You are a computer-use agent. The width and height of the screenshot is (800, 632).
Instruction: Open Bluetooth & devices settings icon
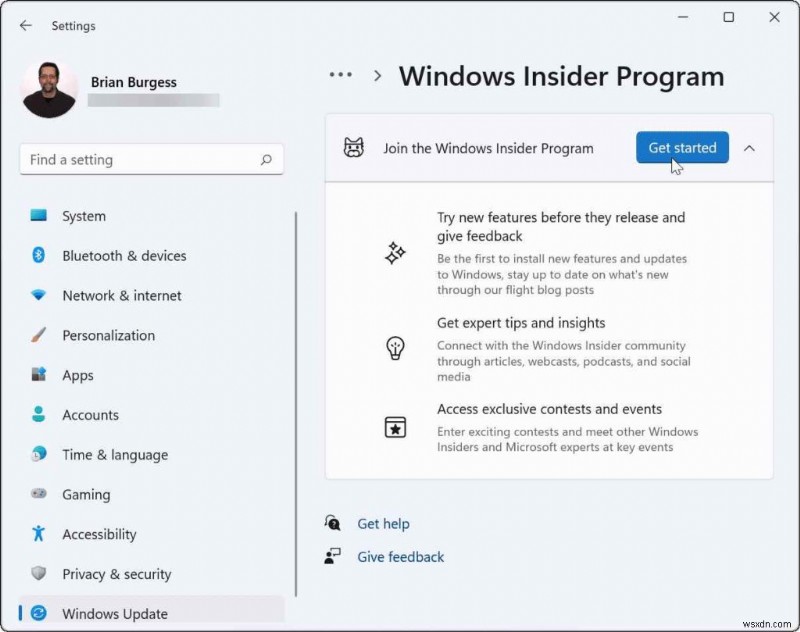tap(40, 256)
